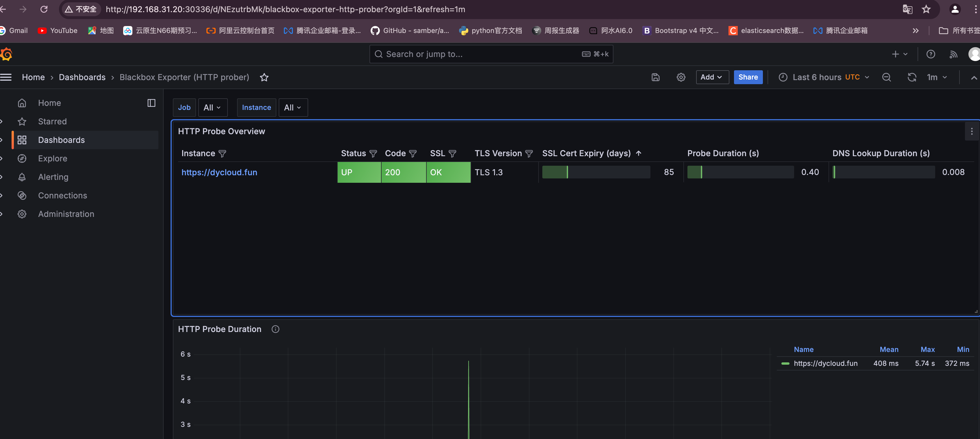Filter by the SSL column
The width and height of the screenshot is (980, 439).
tap(452, 153)
